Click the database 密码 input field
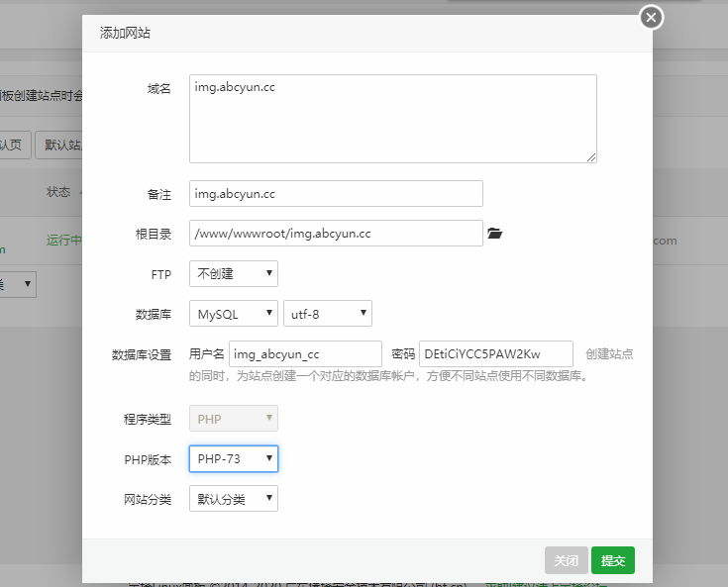 click(x=496, y=354)
